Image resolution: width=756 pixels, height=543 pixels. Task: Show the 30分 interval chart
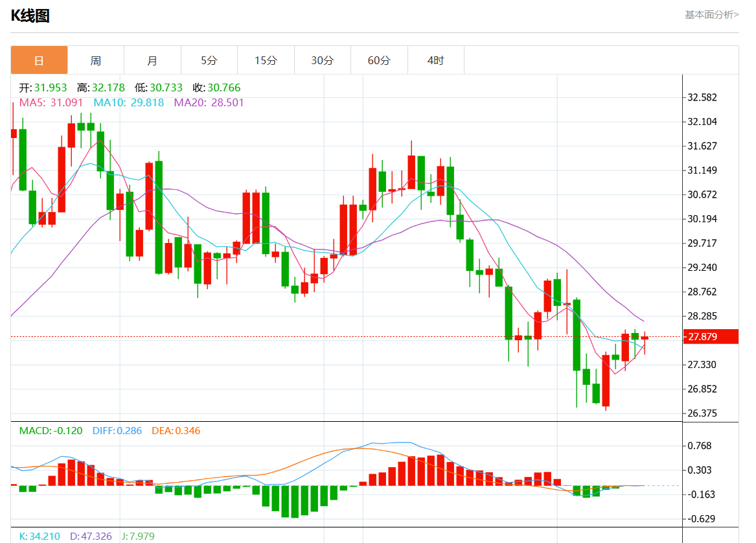point(323,61)
